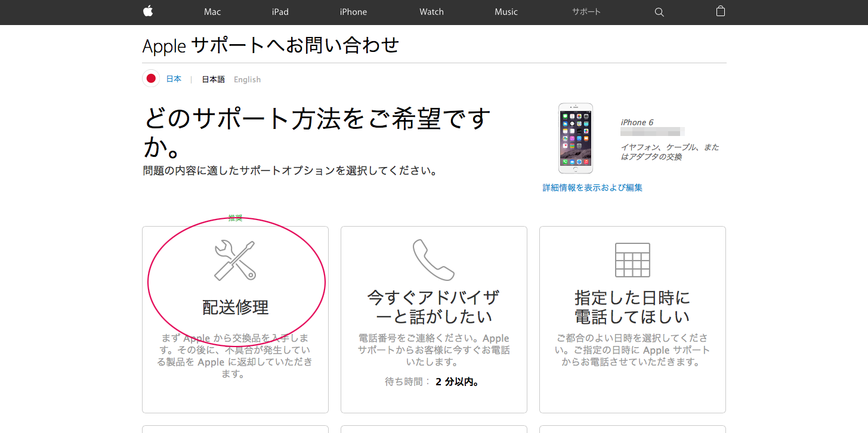Click the ご都合のよい日時を選択 description text
This screenshot has width=868, height=433.
coord(632,350)
